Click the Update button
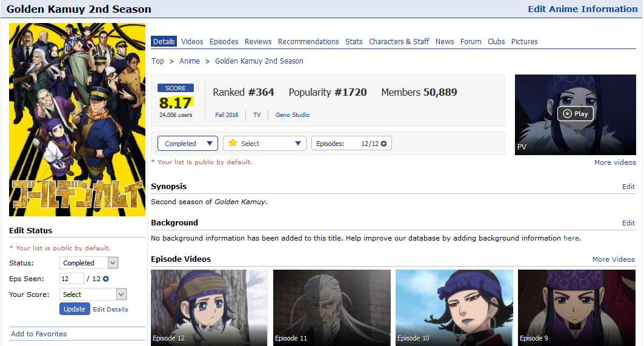This screenshot has height=346, width=644. click(75, 309)
